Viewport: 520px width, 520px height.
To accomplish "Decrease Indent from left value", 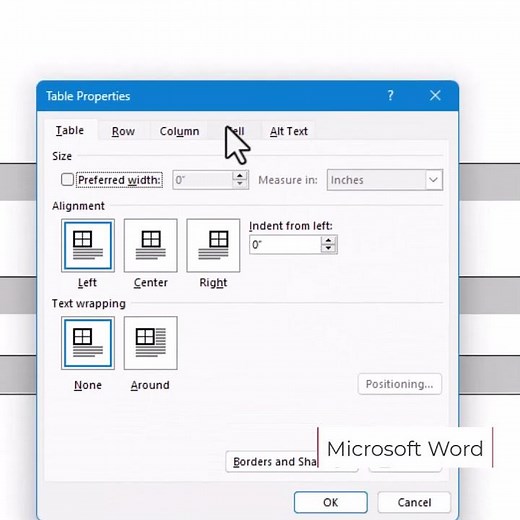I will [329, 249].
